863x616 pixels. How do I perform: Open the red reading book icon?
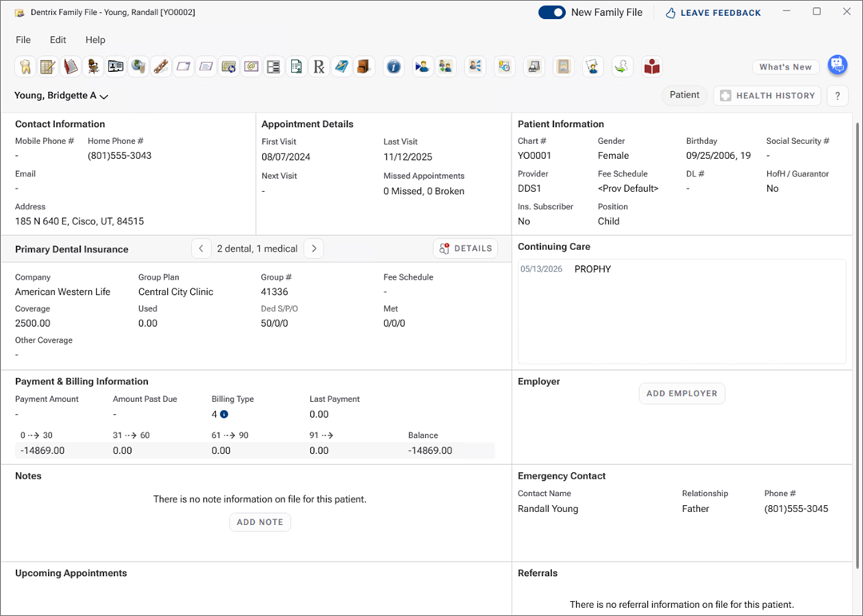652,67
